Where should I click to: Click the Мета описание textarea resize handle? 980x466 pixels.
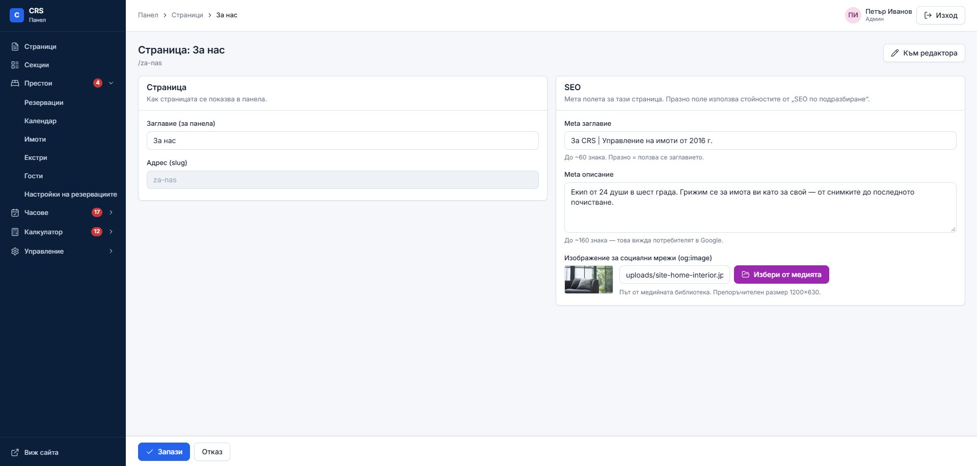click(953, 229)
